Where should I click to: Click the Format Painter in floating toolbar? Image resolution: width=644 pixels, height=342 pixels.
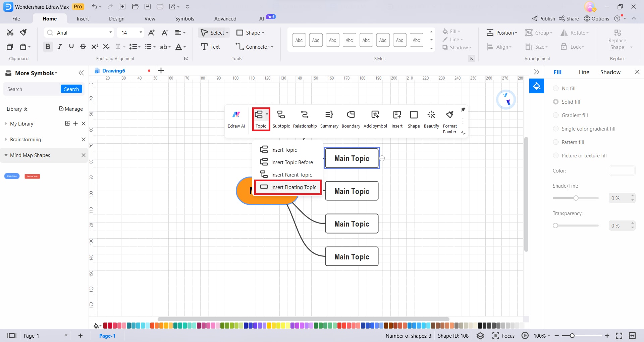(450, 122)
